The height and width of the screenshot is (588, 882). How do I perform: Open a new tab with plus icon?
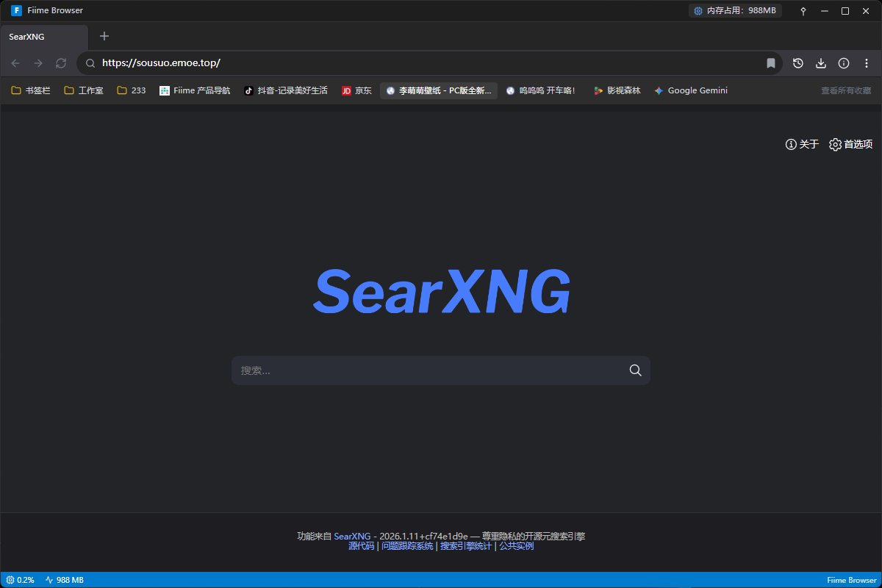[x=104, y=36]
